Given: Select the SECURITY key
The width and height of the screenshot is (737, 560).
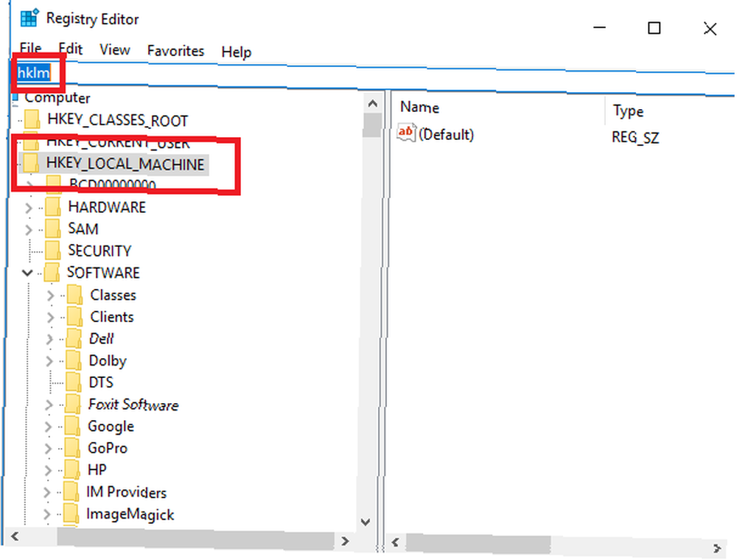Looking at the screenshot, I should [99, 251].
